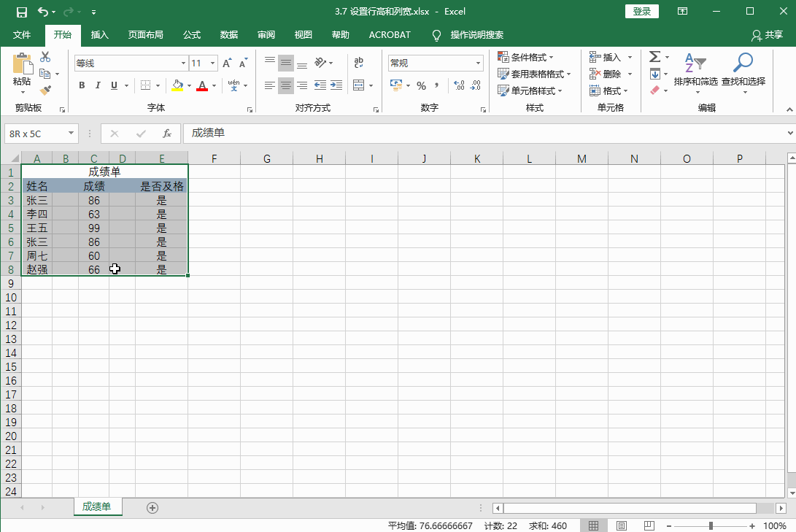Switch to the 插入 ribbon tab
Viewport: 796px width, 532px height.
click(99, 34)
